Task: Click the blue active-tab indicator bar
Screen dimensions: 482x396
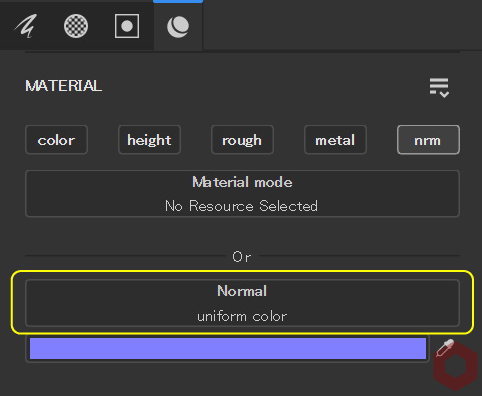Action: [x=178, y=1]
